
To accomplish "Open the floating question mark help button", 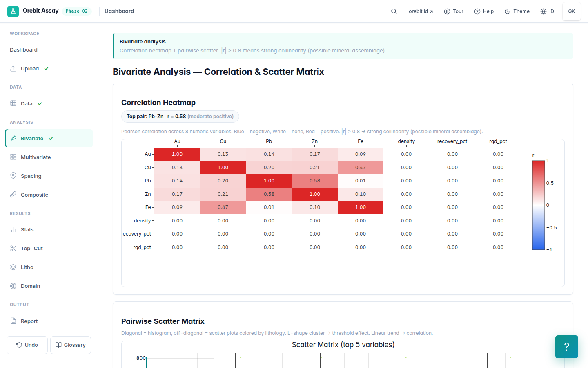I will tap(567, 347).
